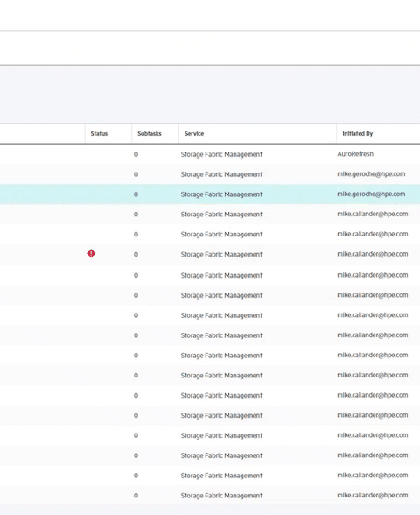
Task: Open highlighted row's mike.geroche@hpe.com entry
Action: tap(371, 194)
